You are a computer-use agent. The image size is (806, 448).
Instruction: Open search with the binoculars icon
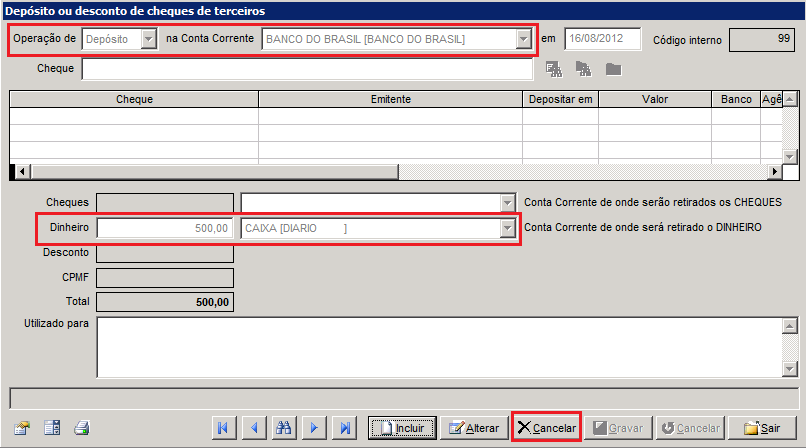pyautogui.click(x=284, y=427)
